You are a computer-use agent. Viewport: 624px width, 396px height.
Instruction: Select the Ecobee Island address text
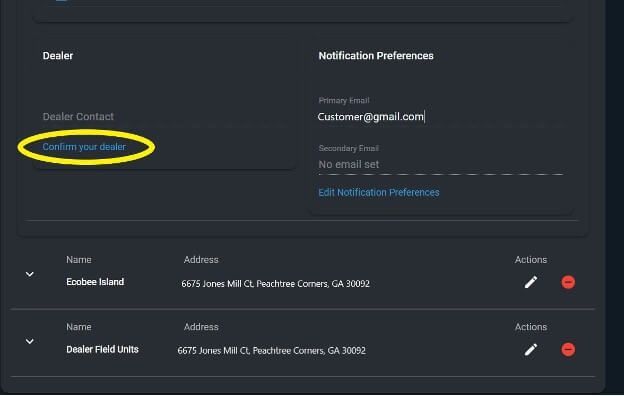275,284
